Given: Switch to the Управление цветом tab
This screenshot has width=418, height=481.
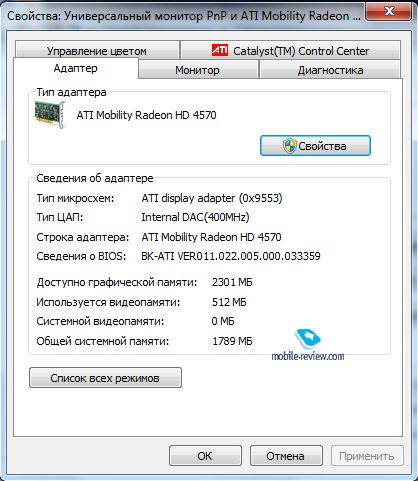Looking at the screenshot, I should coord(97,51).
